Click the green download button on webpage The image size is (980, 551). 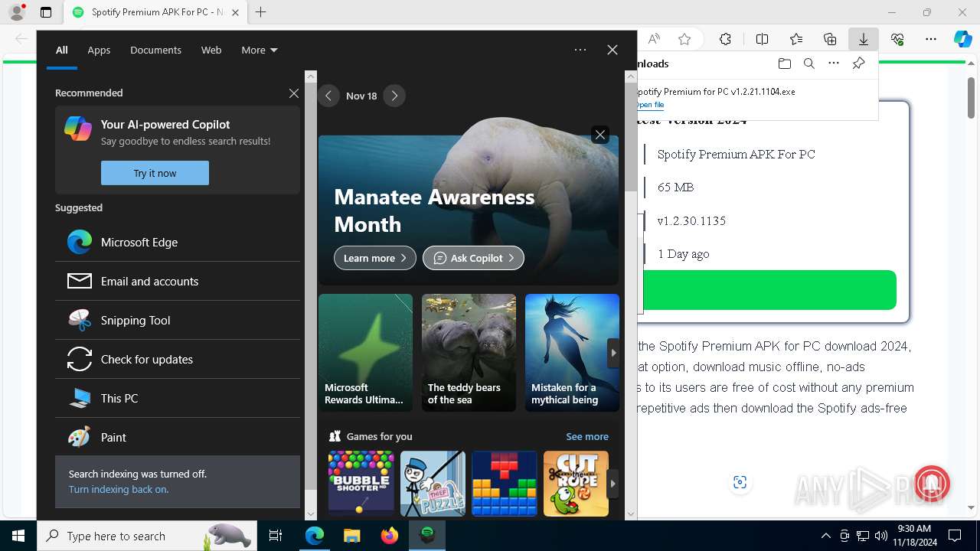pyautogui.click(x=770, y=290)
